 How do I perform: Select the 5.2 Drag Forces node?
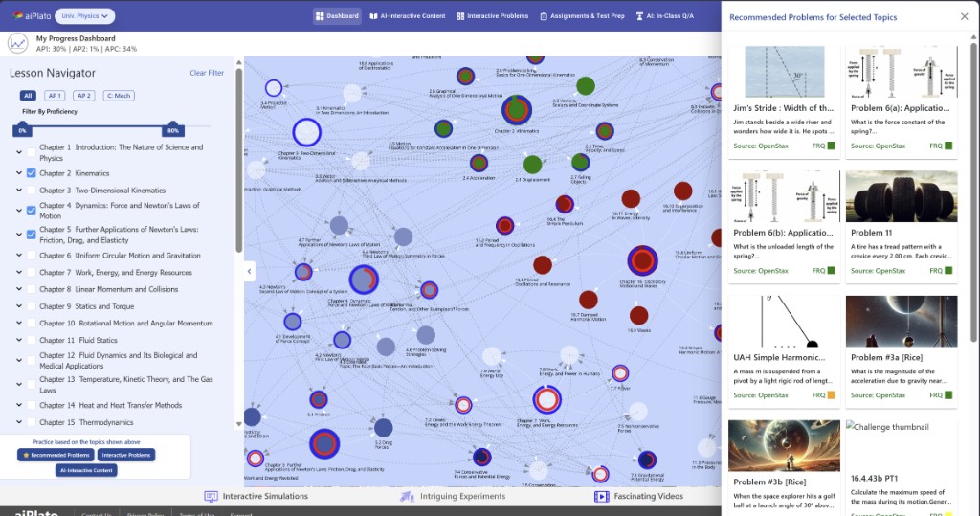(383, 428)
